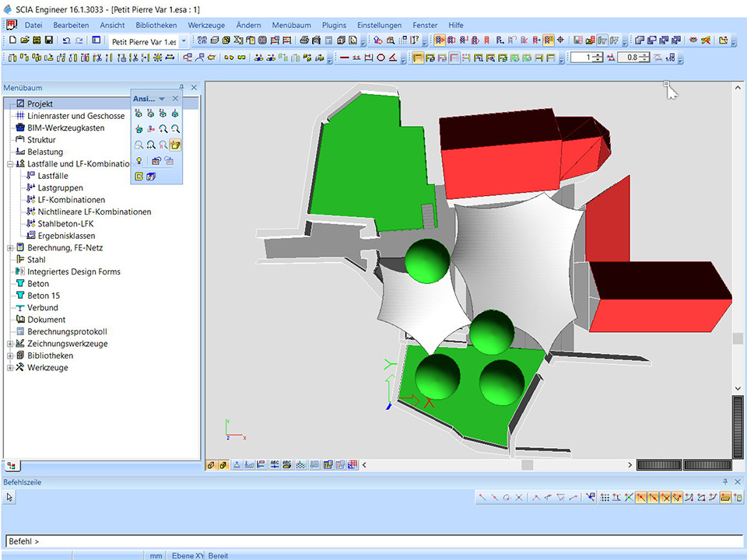
Task: Click the Open folder icon in toolbar
Action: point(24,40)
